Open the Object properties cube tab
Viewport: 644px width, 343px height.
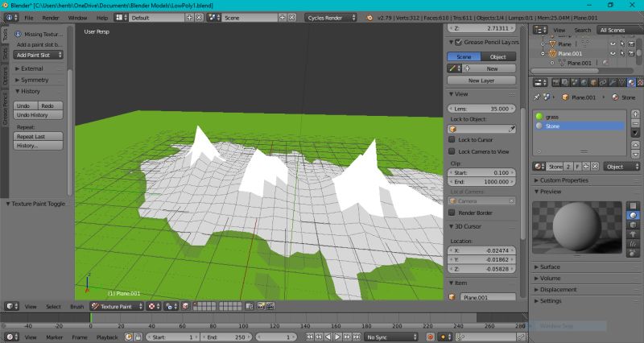click(x=593, y=83)
